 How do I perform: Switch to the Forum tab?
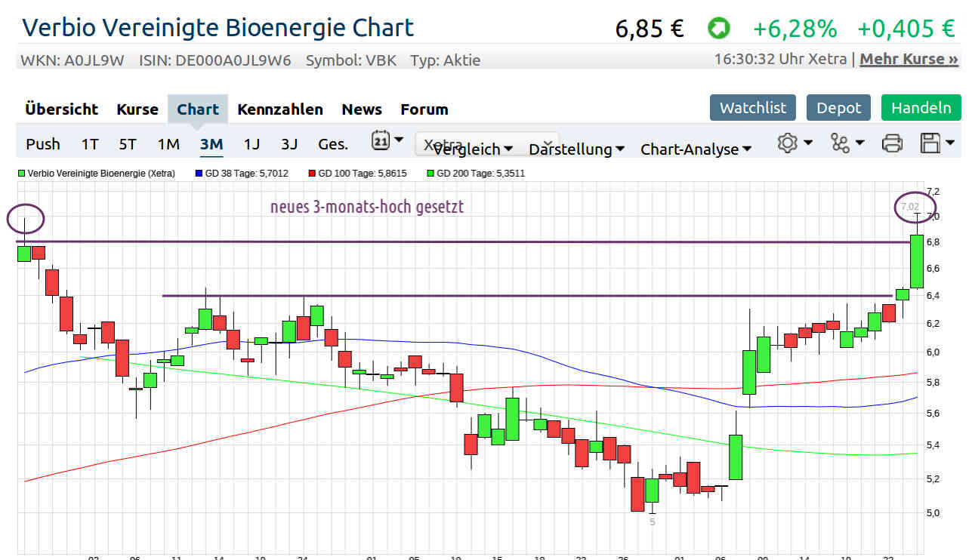(424, 109)
